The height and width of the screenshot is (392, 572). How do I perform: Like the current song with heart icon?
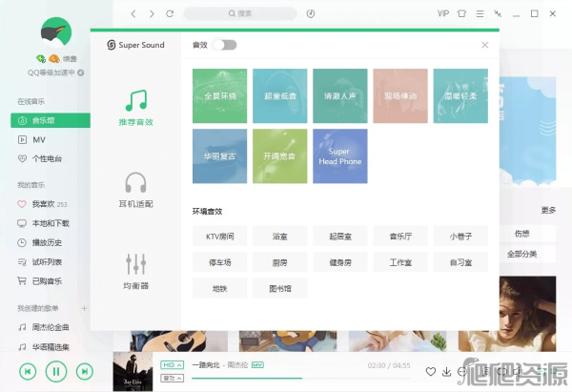431,372
